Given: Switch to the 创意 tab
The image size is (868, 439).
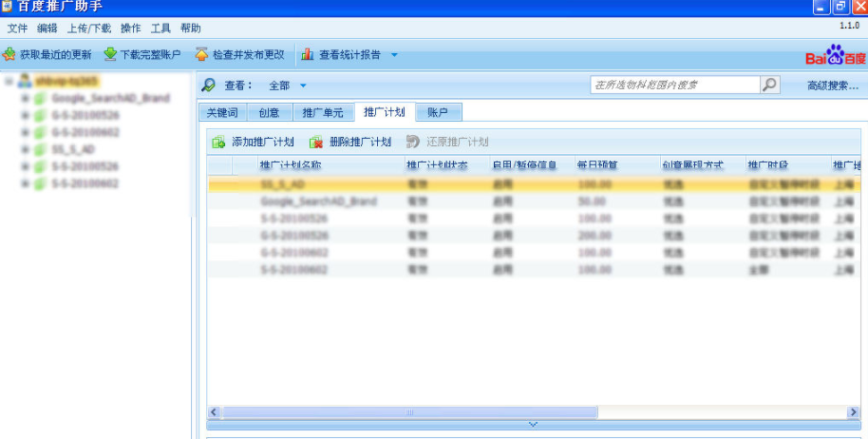Looking at the screenshot, I should (x=270, y=112).
